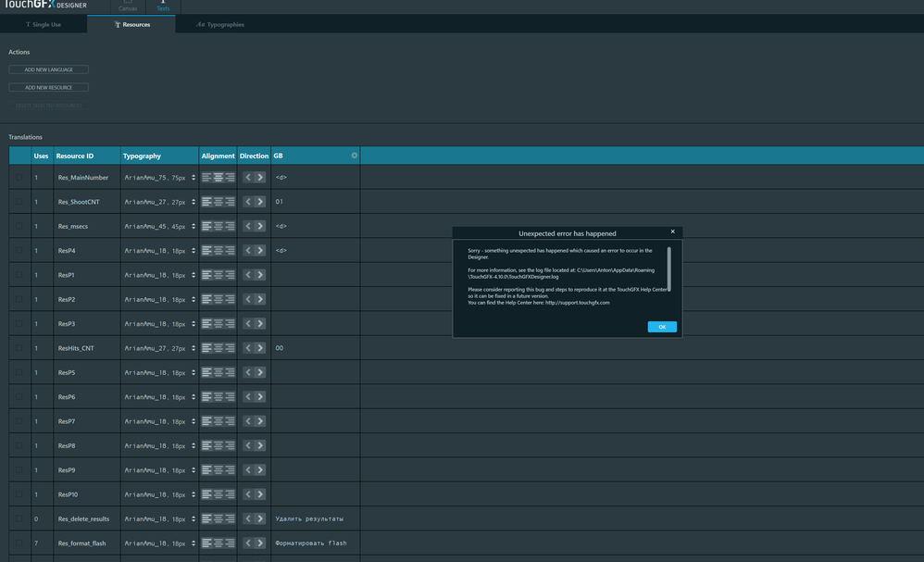The image size is (924, 562).
Task: Set center alignment for ResP1
Action: [x=218, y=275]
